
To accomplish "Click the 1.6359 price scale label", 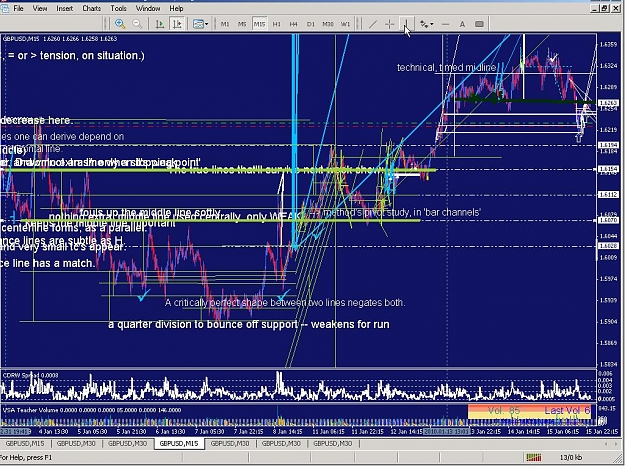I will pos(608,44).
